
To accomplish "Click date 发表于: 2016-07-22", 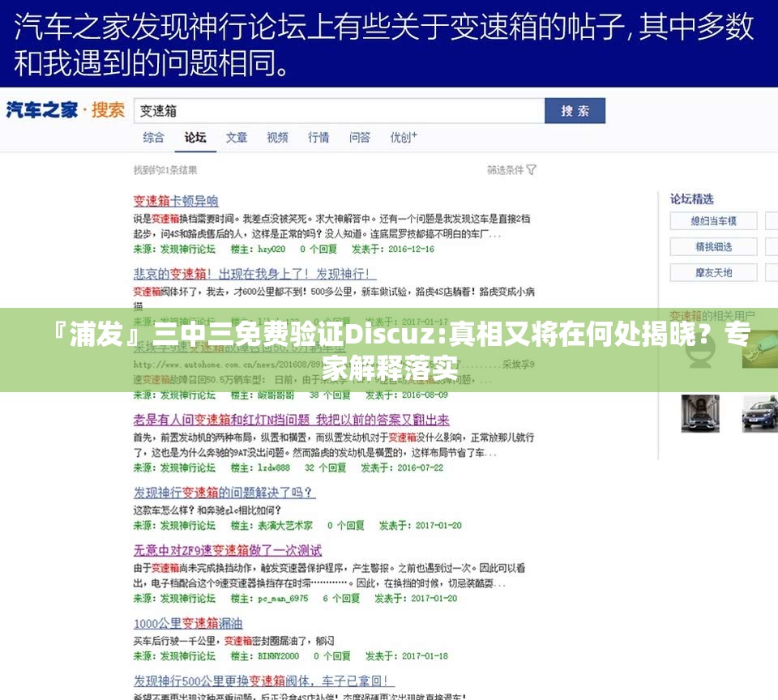I will click(x=402, y=467).
